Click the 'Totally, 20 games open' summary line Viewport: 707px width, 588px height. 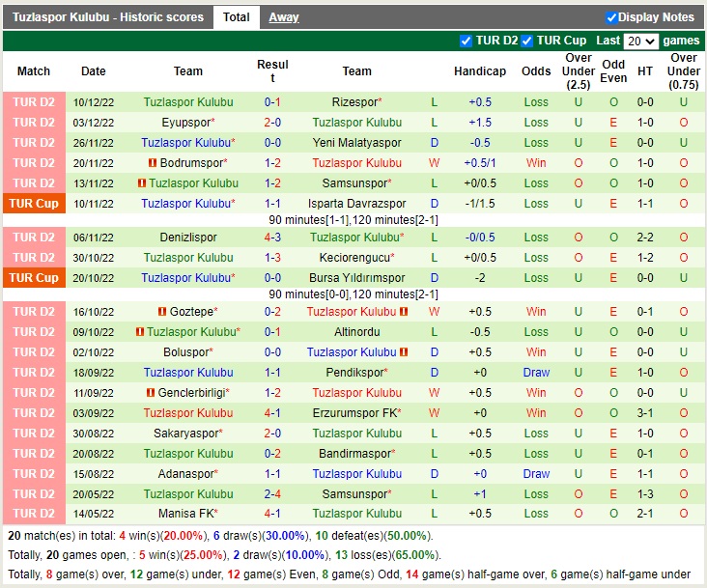(x=224, y=555)
